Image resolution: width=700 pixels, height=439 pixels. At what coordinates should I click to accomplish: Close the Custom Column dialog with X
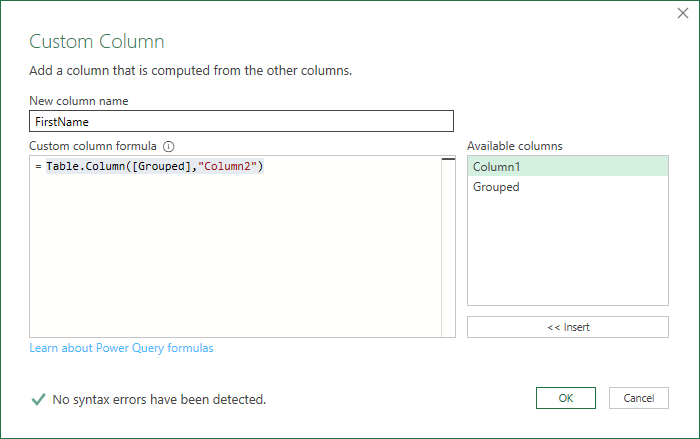pyautogui.click(x=683, y=14)
